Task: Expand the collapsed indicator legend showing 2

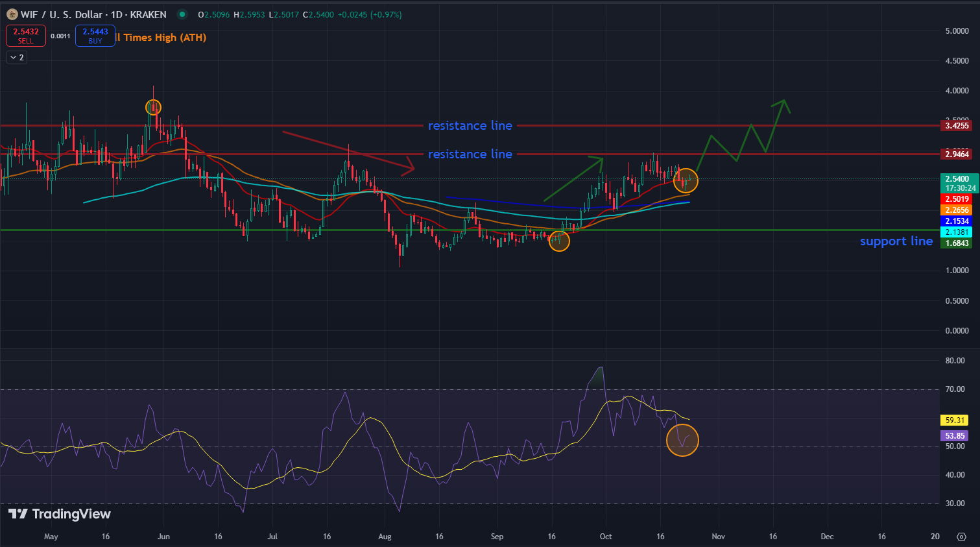Action: [16, 58]
